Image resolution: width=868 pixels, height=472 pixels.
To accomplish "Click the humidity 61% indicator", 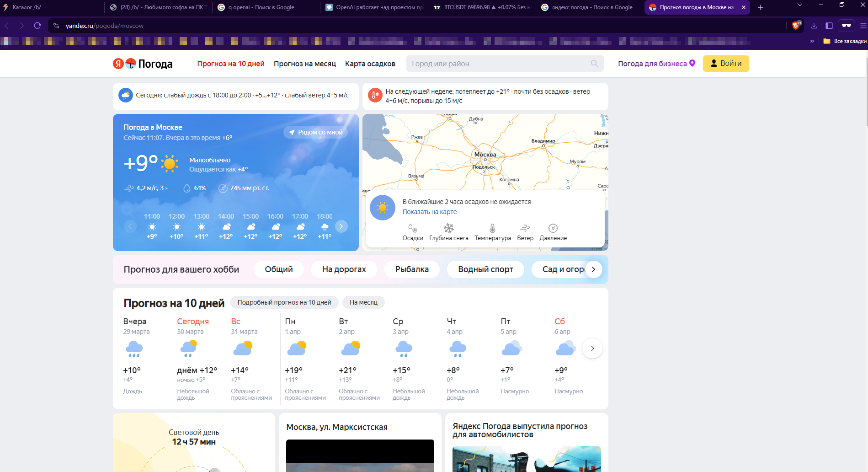I will coord(194,188).
